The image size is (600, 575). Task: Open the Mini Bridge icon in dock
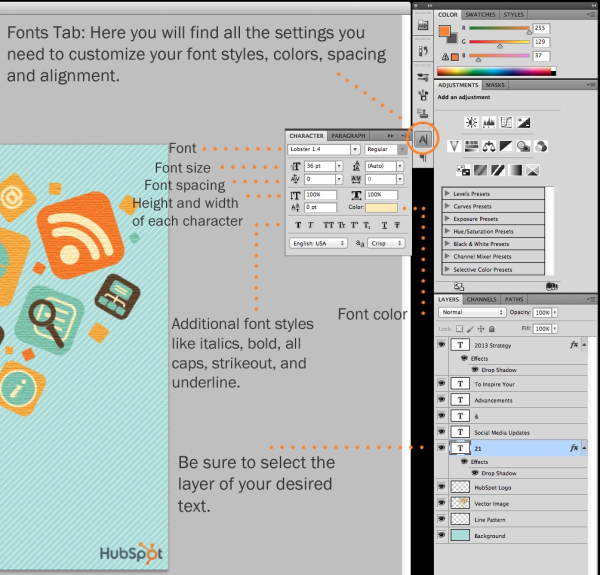tap(423, 26)
